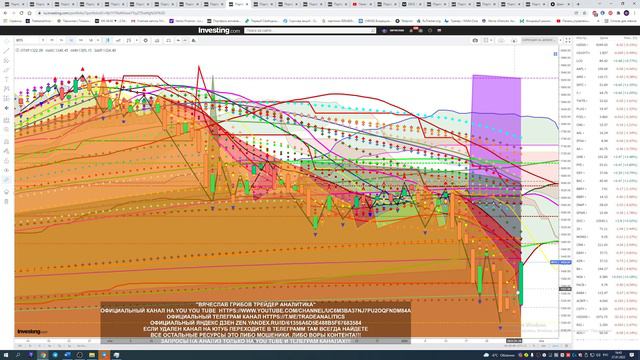
Task: Open the notifications bell in Investing header
Action: (x=411, y=31)
